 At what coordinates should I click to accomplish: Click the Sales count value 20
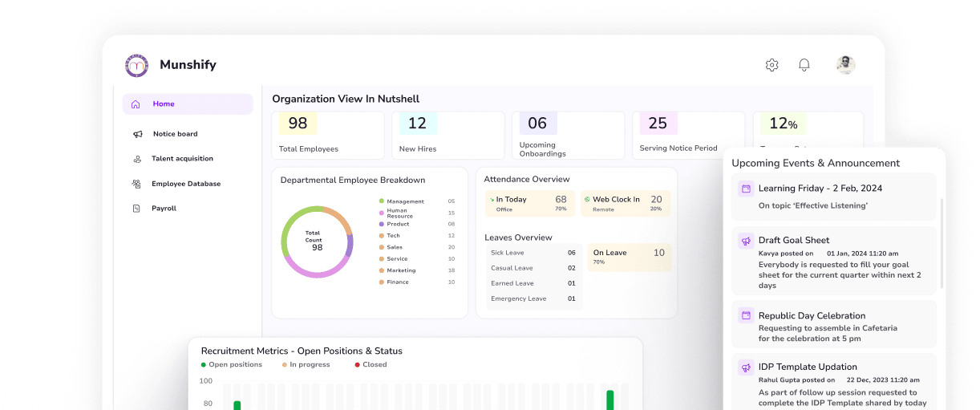pos(452,247)
